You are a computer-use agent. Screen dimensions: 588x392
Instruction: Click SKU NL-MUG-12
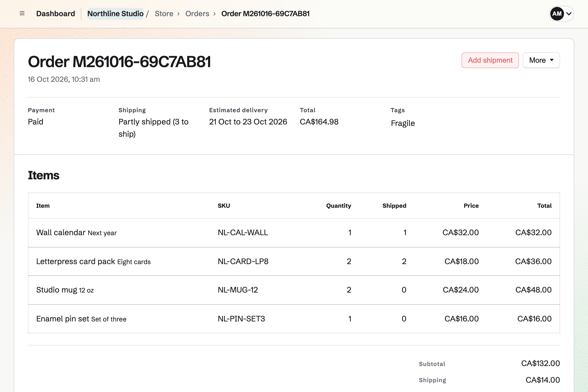[x=238, y=290]
